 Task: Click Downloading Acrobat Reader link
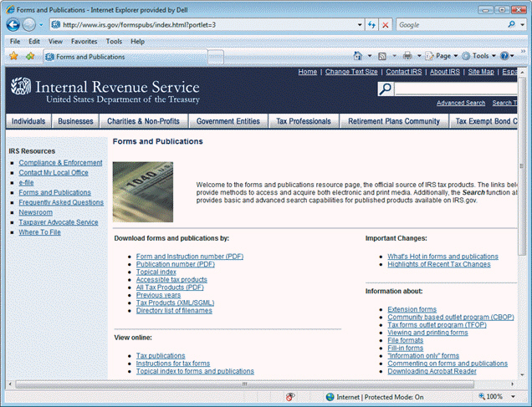click(x=432, y=371)
